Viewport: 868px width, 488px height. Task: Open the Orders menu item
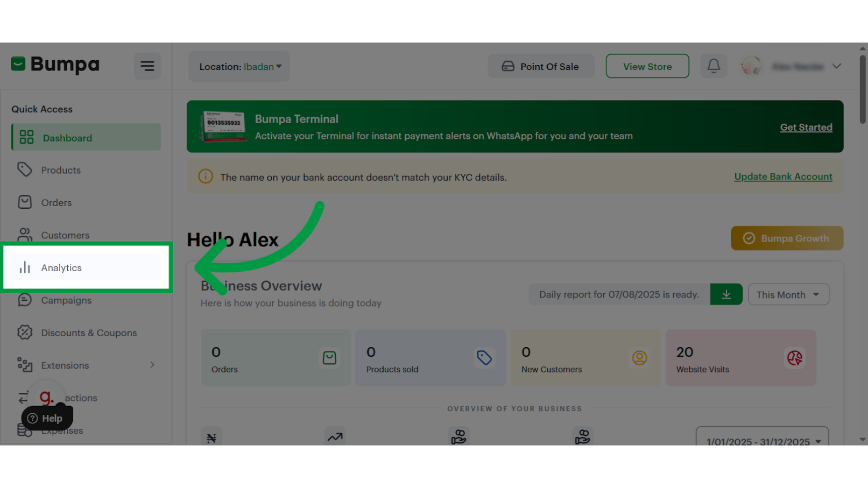[86, 202]
